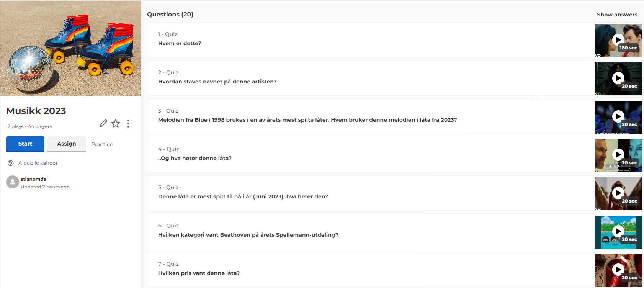Play the video thumbnail for question 2
The width and height of the screenshot is (644, 288).
[618, 78]
